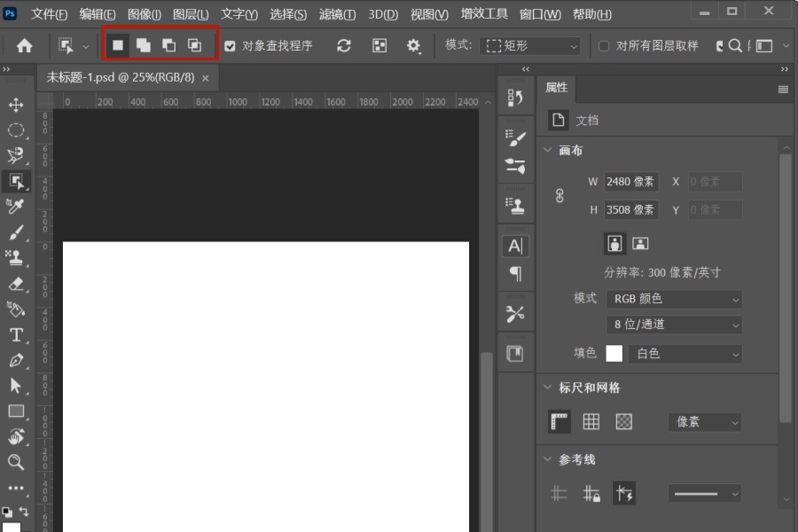Select the Eraser tool
The width and height of the screenshot is (798, 532).
[16, 284]
